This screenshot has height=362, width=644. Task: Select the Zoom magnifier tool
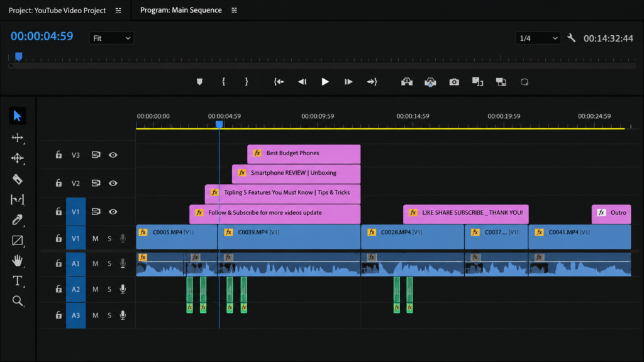point(17,301)
